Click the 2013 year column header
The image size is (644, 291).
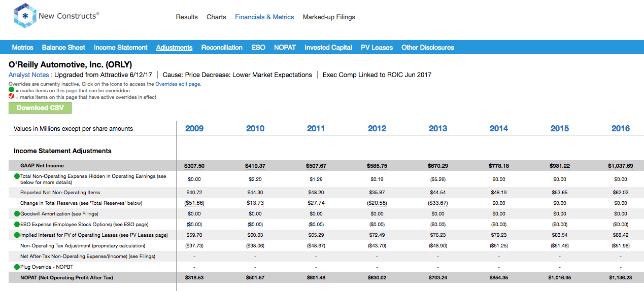(438, 128)
